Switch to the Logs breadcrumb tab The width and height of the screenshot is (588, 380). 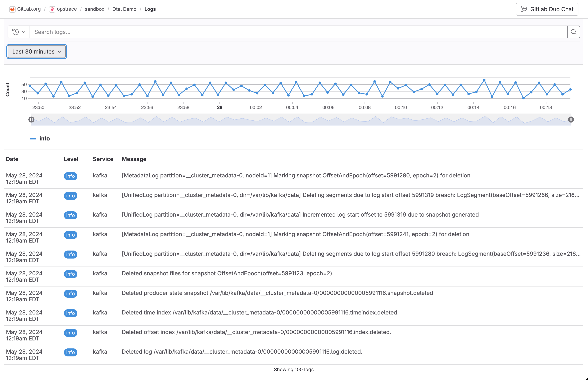[x=150, y=9]
